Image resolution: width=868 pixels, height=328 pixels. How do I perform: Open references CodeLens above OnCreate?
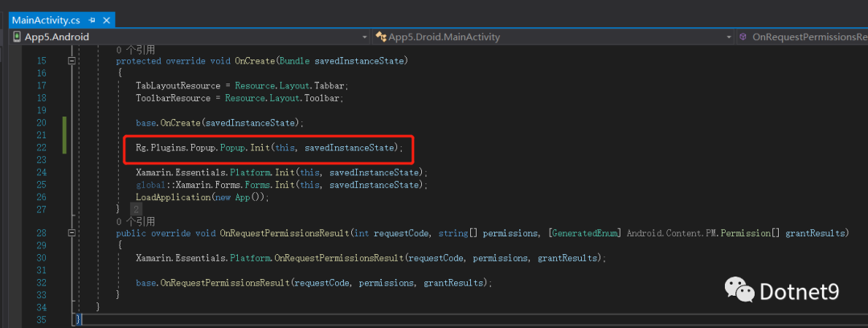(x=136, y=50)
